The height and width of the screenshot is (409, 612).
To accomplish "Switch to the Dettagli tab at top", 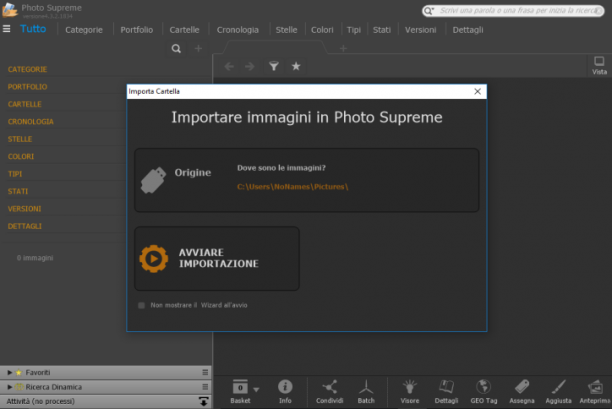I will pyautogui.click(x=468, y=30).
